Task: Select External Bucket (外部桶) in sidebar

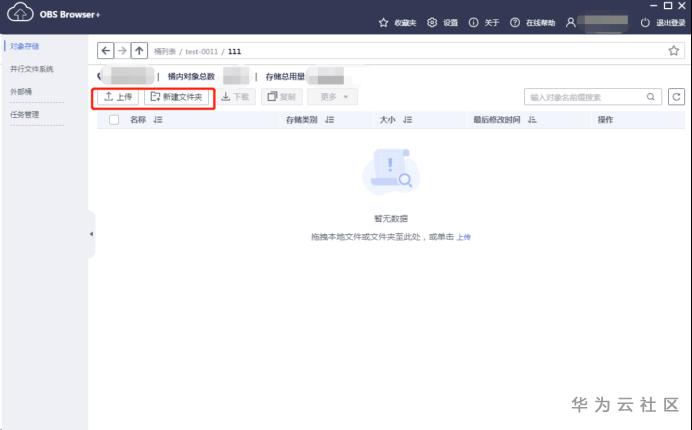Action: click(21, 91)
